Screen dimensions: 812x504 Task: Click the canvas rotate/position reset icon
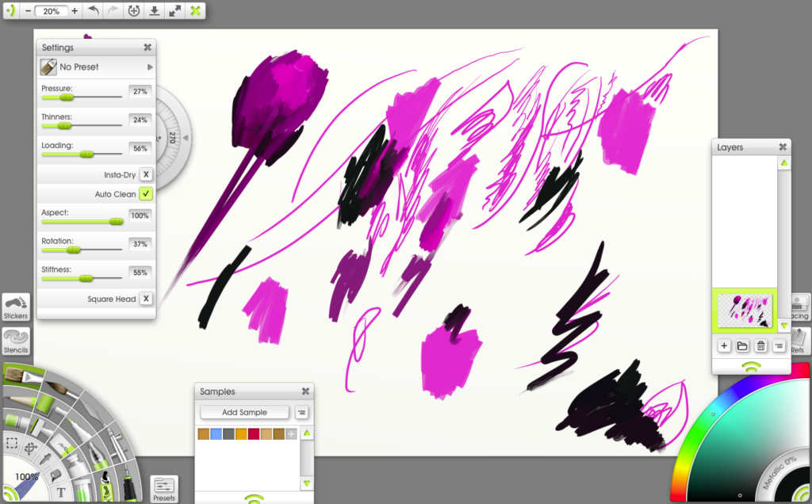pos(133,10)
